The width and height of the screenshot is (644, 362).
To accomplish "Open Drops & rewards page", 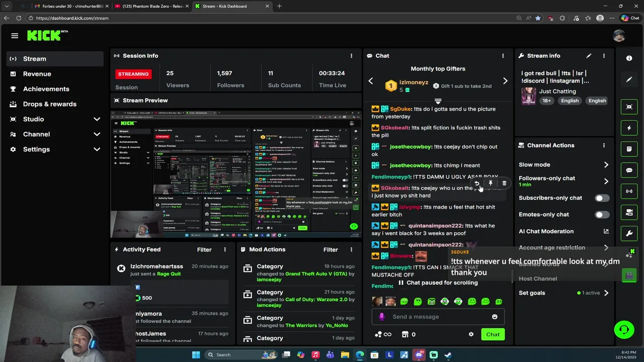I will (x=49, y=104).
